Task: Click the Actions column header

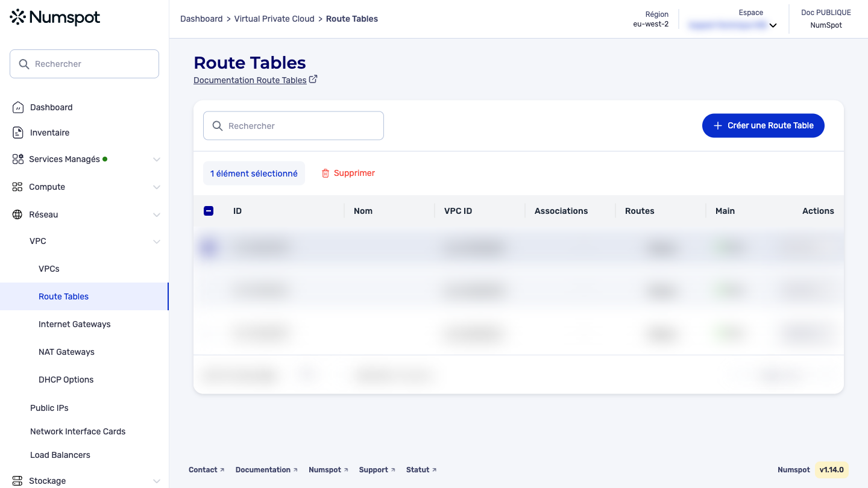Action: (x=818, y=211)
